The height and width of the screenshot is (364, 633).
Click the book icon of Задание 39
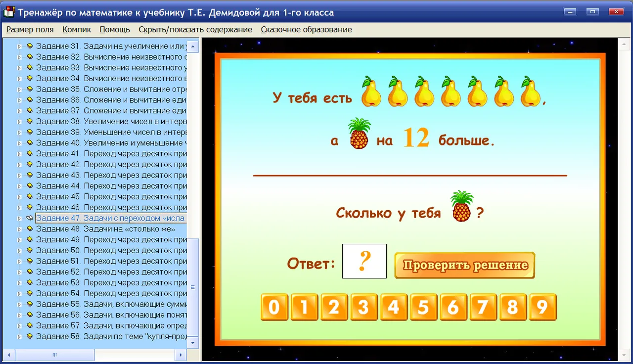point(30,132)
